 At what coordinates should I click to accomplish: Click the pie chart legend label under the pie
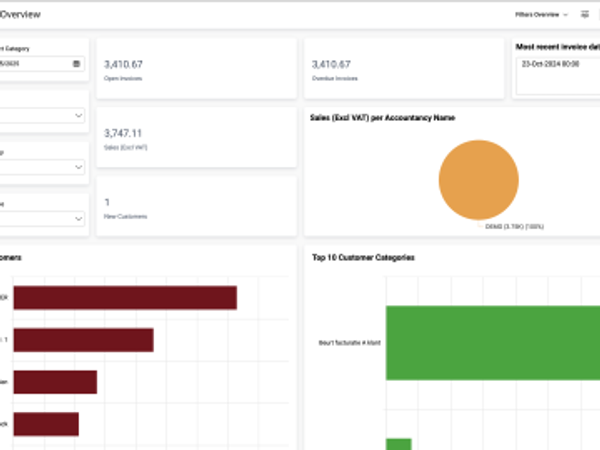(514, 227)
